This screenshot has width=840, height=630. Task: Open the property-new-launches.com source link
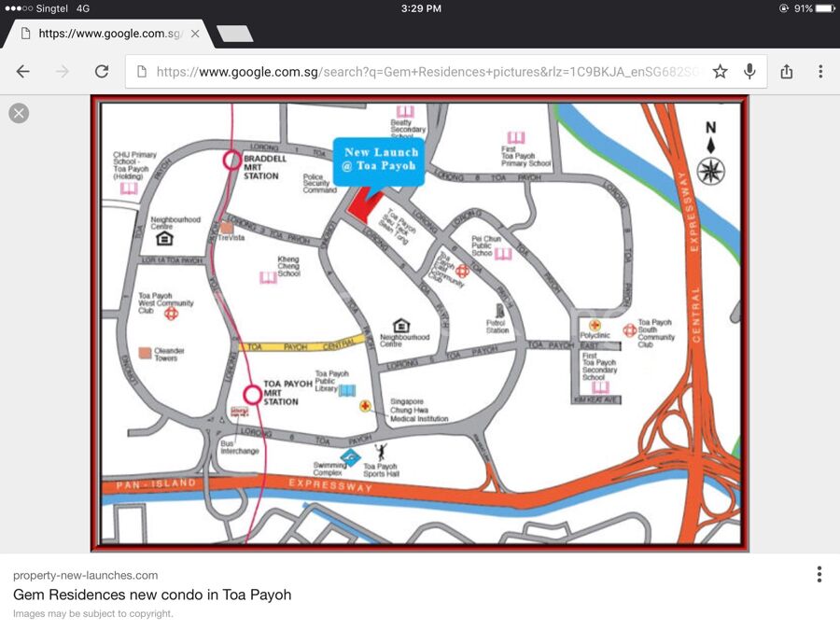[85, 575]
